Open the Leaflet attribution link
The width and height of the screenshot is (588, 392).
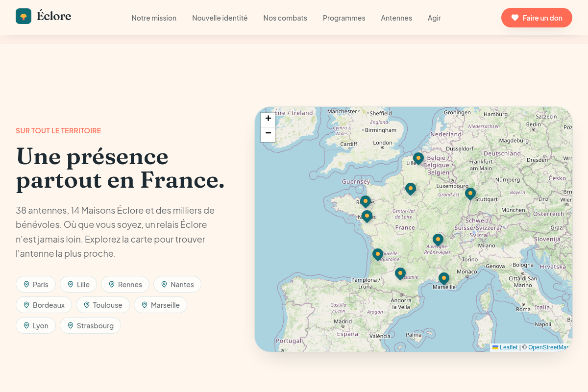coord(505,347)
